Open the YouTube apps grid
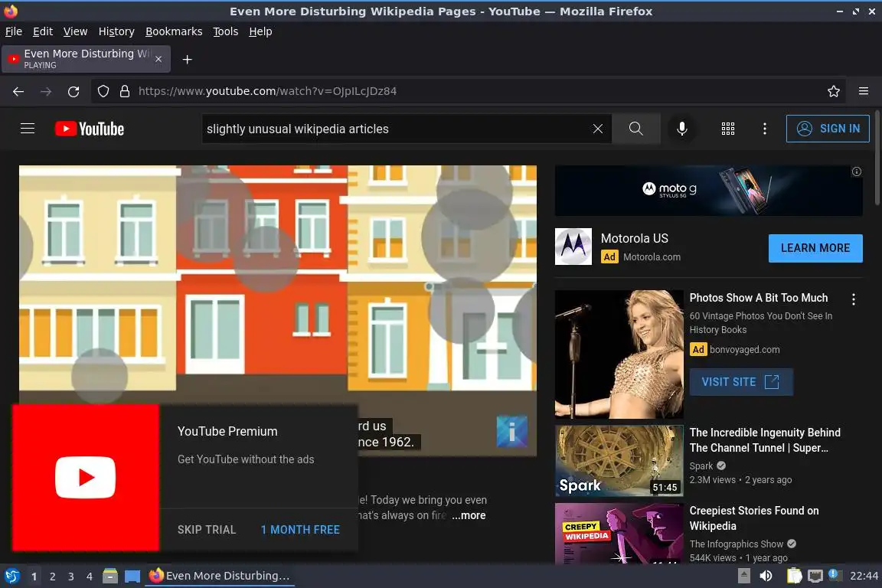Screen dimensions: 882x588 728,129
